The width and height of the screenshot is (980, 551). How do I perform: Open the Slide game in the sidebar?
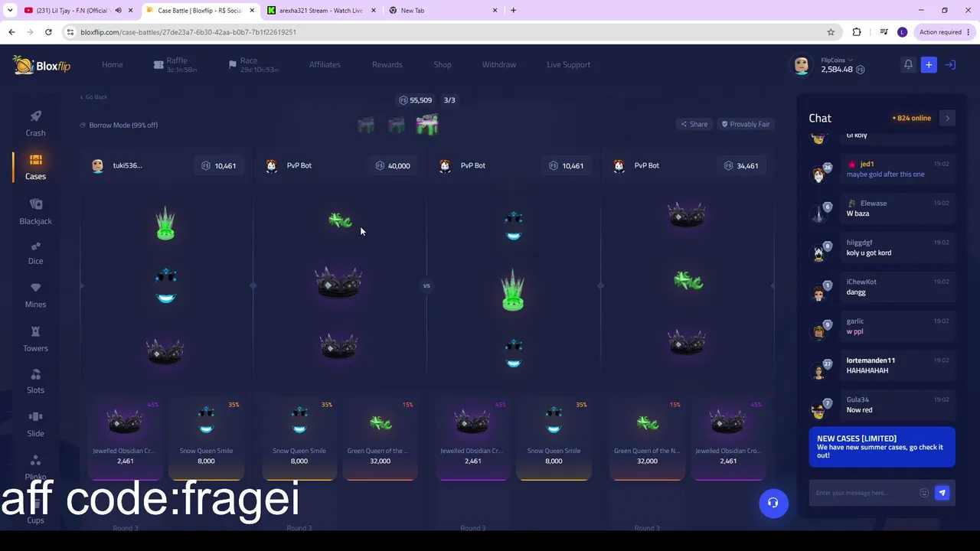tap(35, 425)
